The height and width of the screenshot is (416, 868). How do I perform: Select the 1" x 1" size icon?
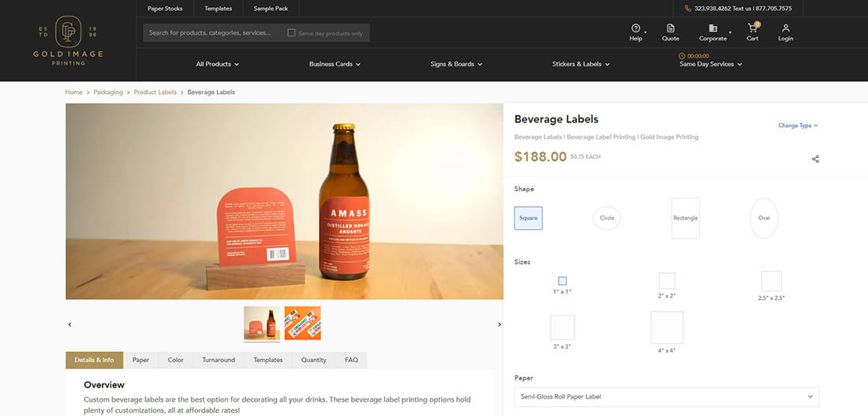(563, 281)
